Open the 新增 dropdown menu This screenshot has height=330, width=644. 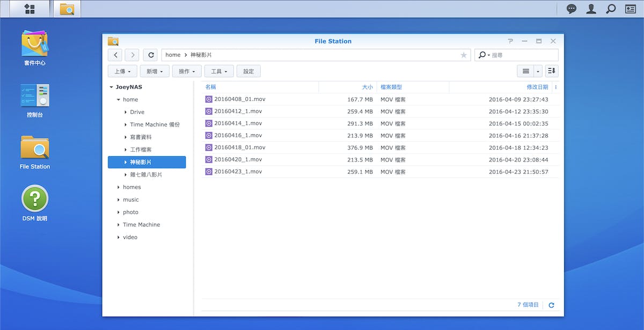[155, 71]
